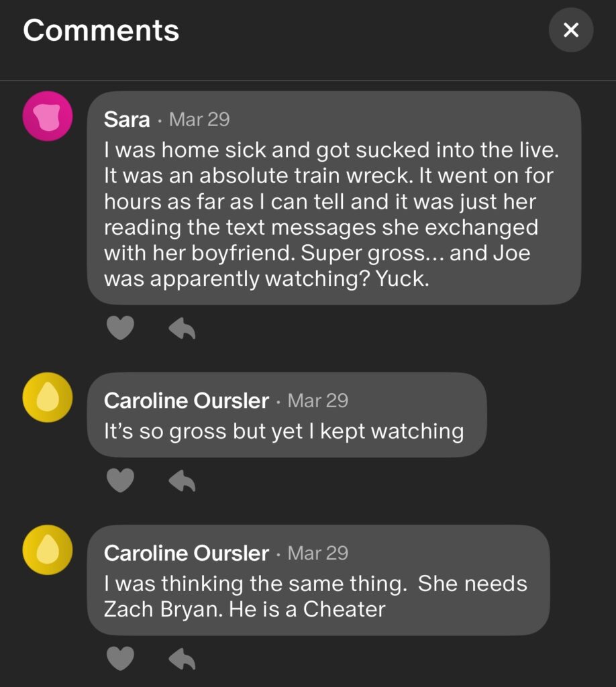The height and width of the screenshot is (687, 616).
Task: Tap Mar 29 timestamp on "kept watching" comment
Action: [x=317, y=401]
